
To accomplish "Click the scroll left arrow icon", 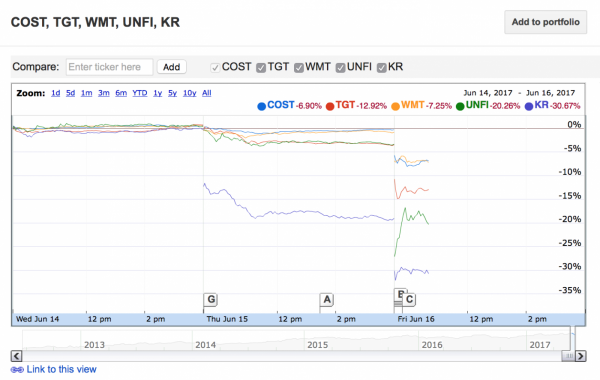I will click(x=16, y=356).
